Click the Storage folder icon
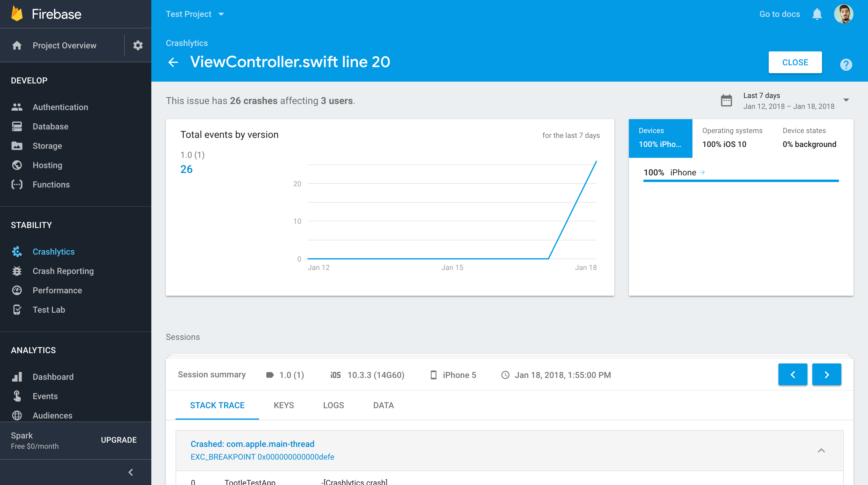868x485 pixels. tap(17, 146)
